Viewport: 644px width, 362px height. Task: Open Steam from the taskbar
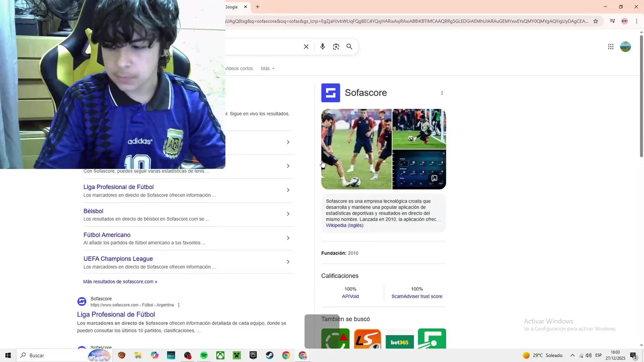click(x=270, y=355)
